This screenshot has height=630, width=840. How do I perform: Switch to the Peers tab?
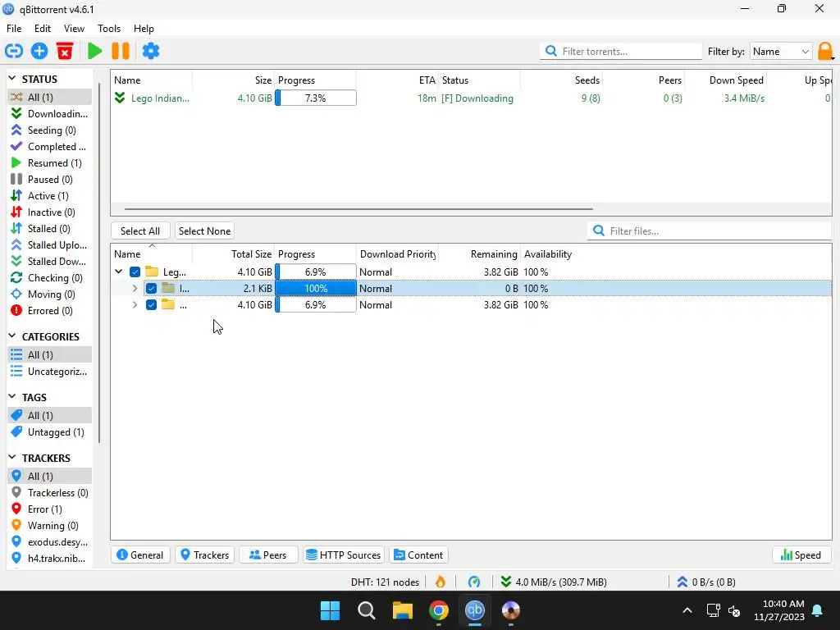tap(268, 555)
